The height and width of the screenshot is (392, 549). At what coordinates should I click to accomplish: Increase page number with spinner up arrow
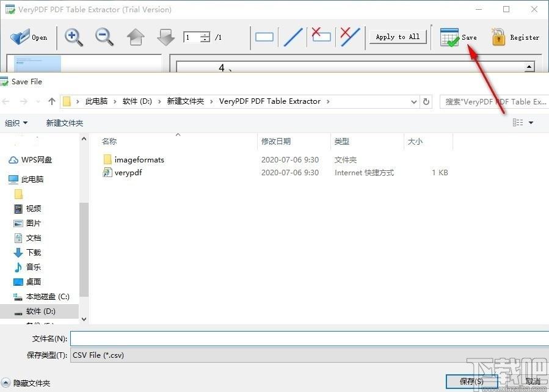pos(205,34)
